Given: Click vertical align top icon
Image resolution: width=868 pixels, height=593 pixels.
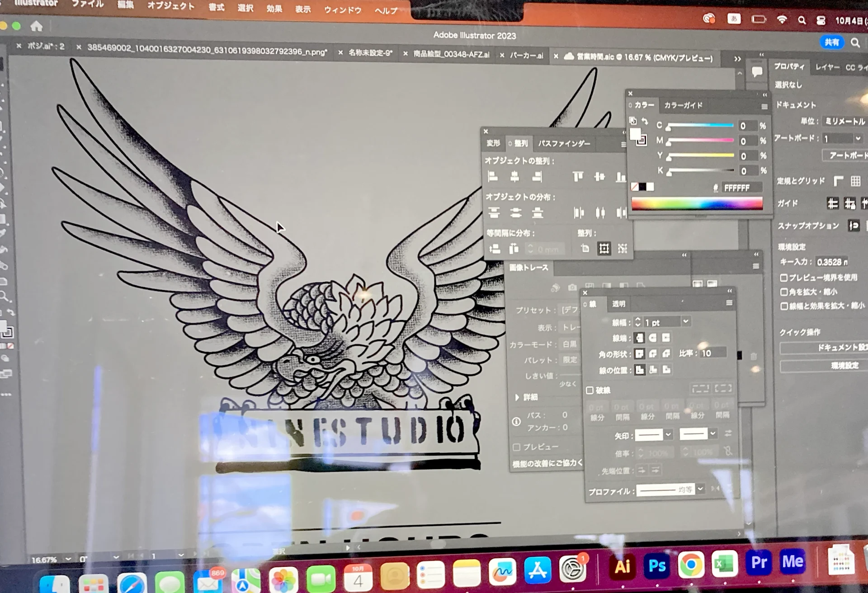Looking at the screenshot, I should [578, 176].
